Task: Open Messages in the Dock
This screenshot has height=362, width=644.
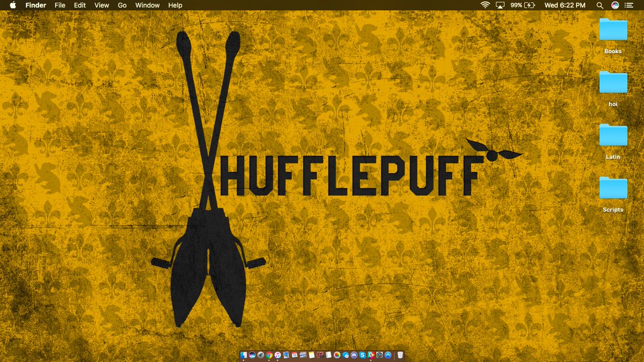Action: (x=346, y=355)
